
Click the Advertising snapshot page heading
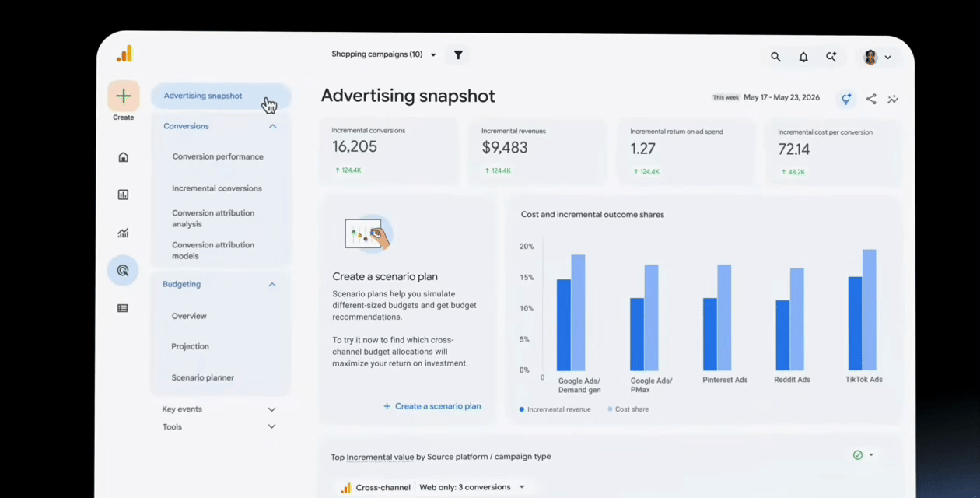408,96
